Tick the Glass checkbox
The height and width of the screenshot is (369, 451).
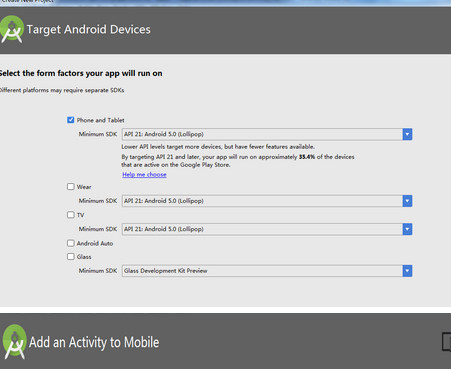(x=71, y=257)
